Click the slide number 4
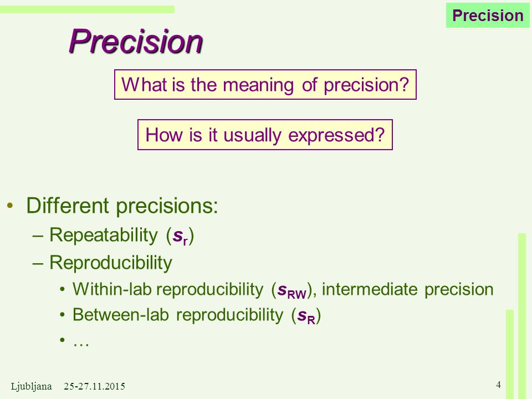 point(498,385)
